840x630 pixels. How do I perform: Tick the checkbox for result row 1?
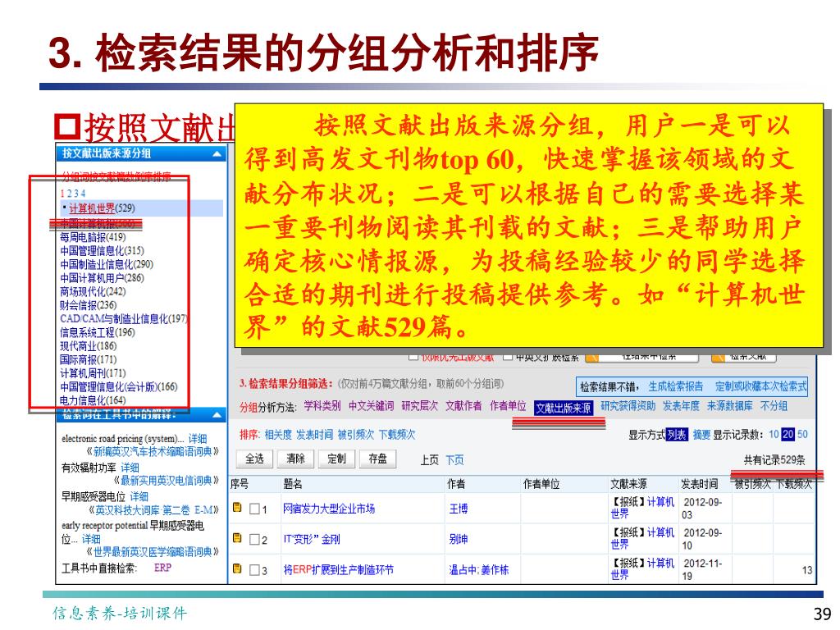(x=254, y=509)
